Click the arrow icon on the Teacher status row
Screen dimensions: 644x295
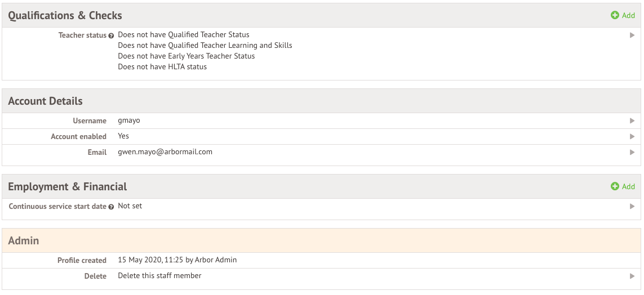[632, 35]
